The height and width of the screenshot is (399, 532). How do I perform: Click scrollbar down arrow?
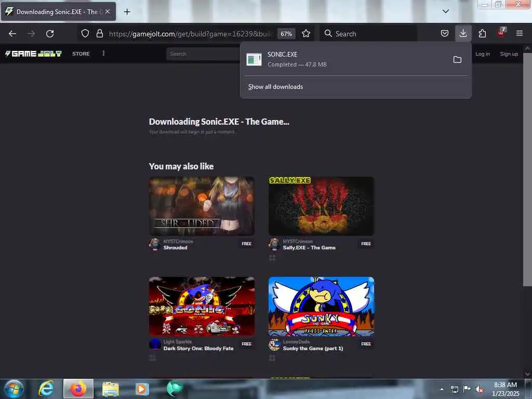(527, 374)
